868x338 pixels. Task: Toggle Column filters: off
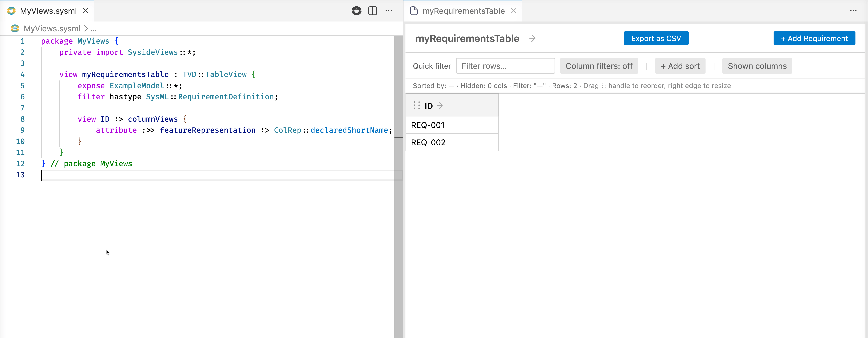[599, 66]
